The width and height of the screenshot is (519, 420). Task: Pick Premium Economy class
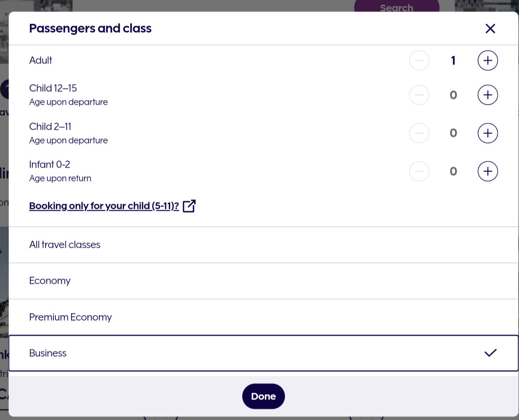coord(71,317)
